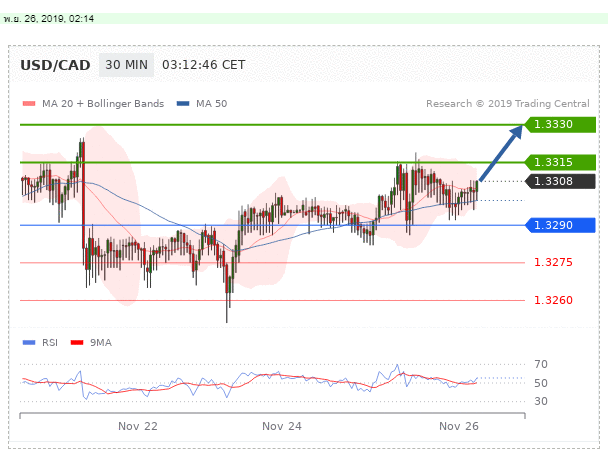Click the Nov 26 date axis label
Image resolution: width=608 pixels, height=454 pixels.
point(459,426)
